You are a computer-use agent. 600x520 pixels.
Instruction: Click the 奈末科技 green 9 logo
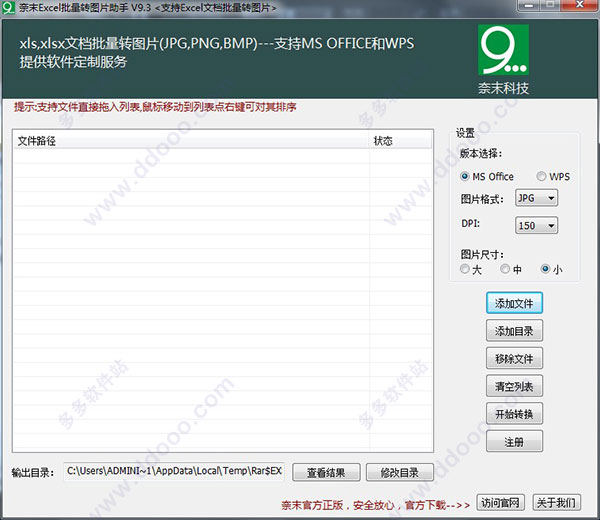[x=503, y=50]
